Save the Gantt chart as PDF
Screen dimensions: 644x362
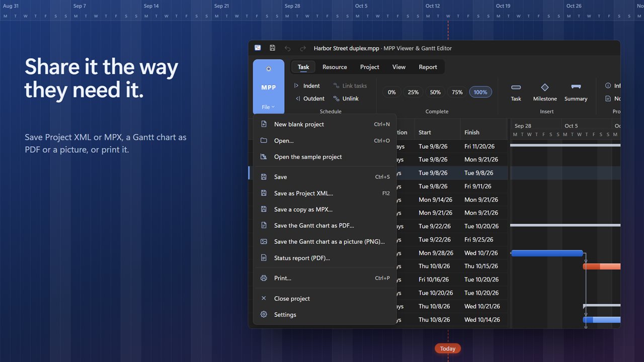[x=325, y=225]
